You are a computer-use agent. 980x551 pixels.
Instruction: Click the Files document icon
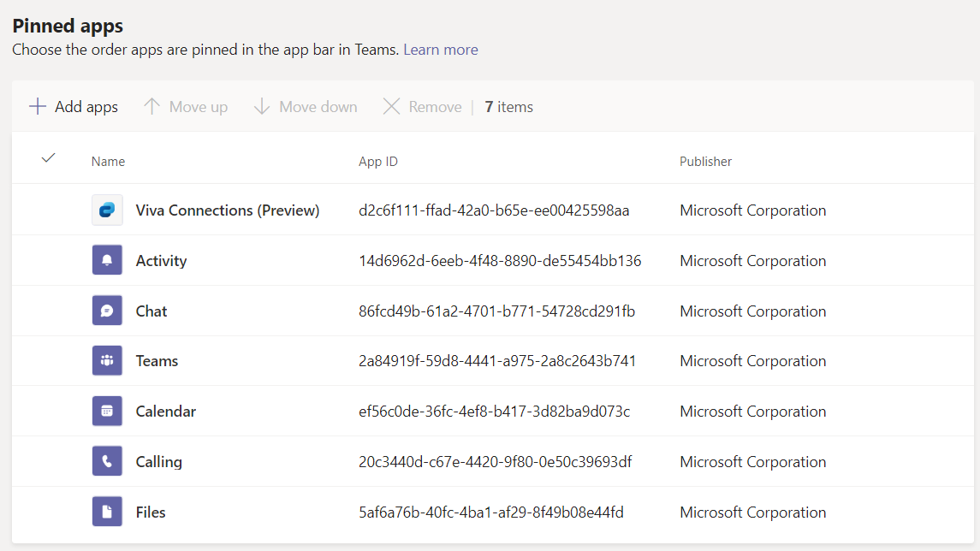pyautogui.click(x=107, y=512)
